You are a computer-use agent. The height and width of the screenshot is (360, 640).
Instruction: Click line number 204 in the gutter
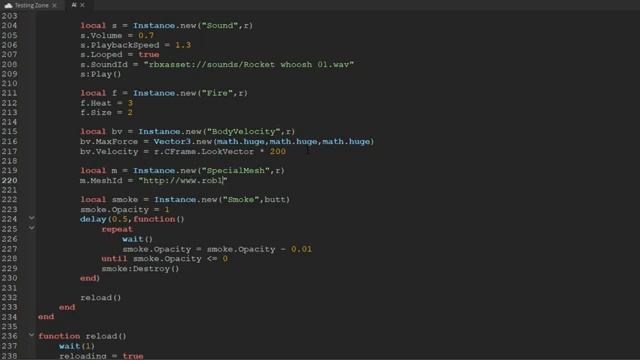pyautogui.click(x=9, y=25)
